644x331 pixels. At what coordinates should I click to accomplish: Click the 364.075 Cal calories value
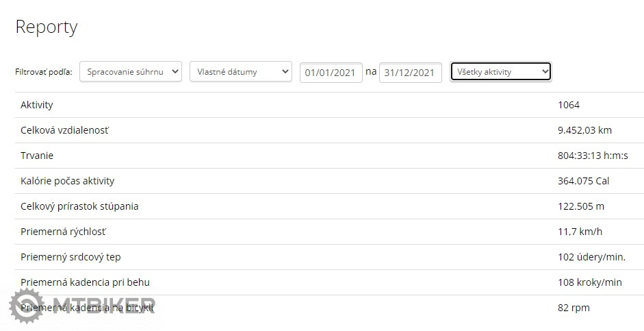point(583,181)
